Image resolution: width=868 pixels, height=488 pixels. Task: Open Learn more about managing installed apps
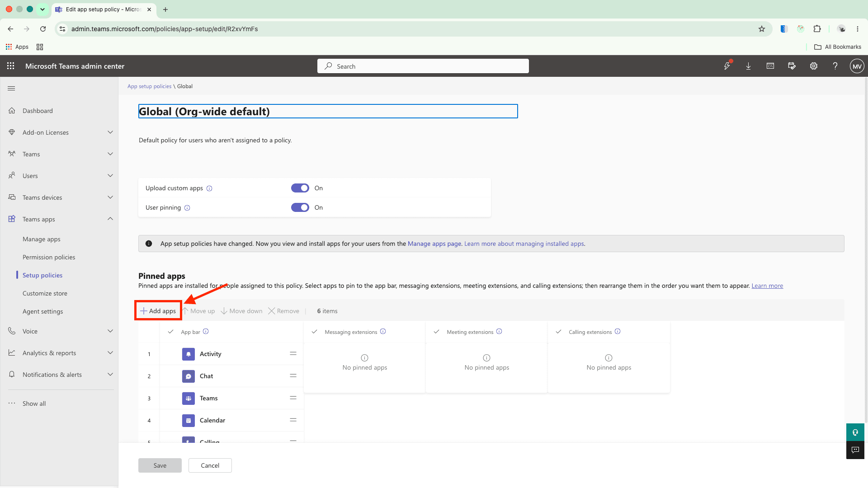[524, 244]
